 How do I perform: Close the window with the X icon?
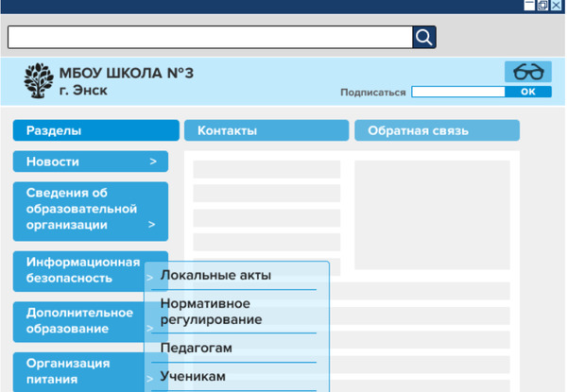click(557, 6)
